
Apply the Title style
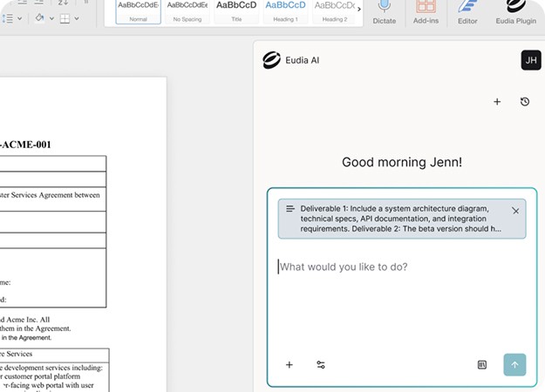236,11
